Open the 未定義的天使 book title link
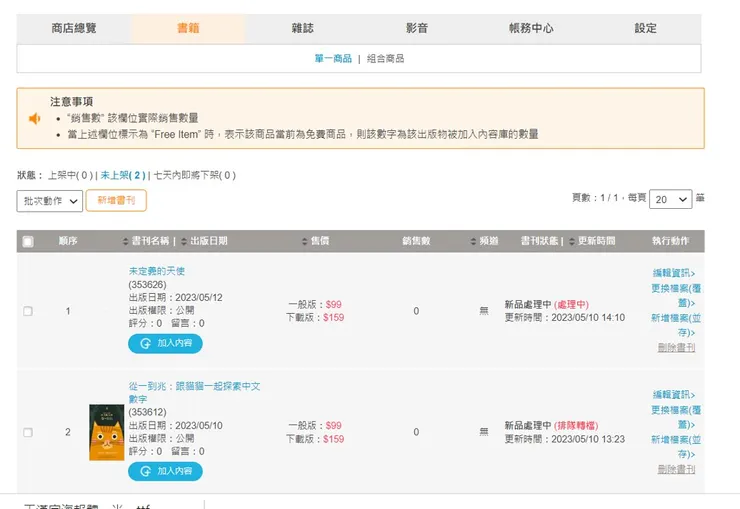740x509 pixels. coord(157,271)
